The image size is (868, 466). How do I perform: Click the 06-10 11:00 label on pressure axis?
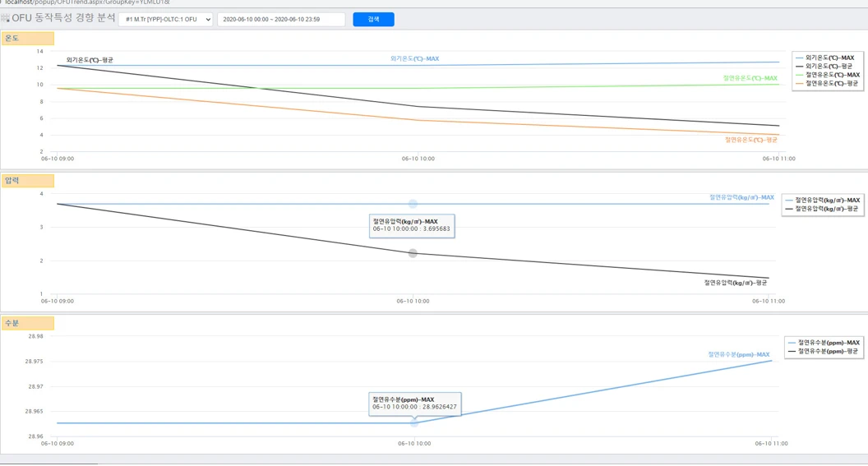coord(769,302)
